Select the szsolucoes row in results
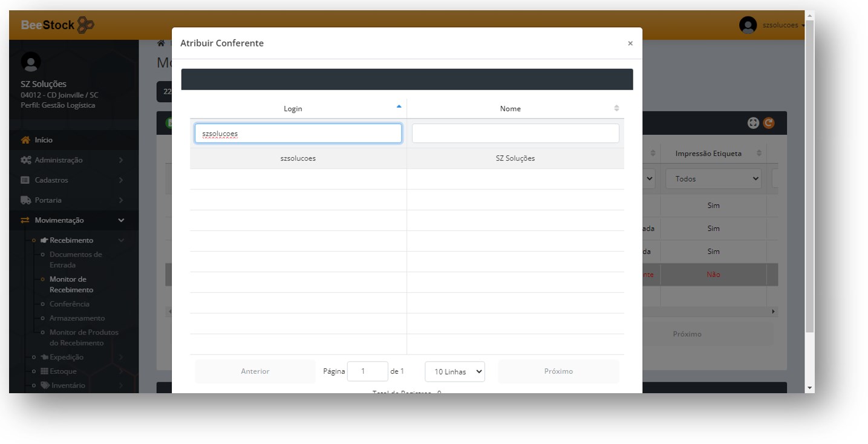 pyautogui.click(x=406, y=158)
